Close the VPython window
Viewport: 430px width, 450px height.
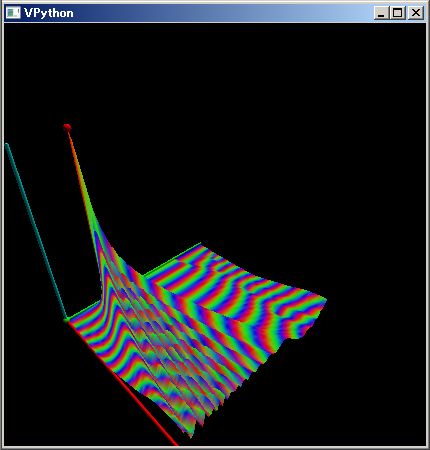pos(415,13)
